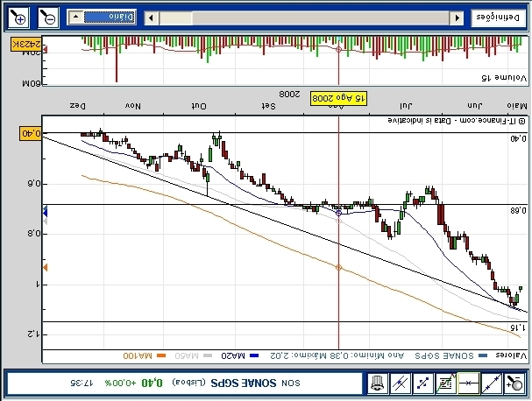Select the plus/minus zoom cursor tool
The height and width of the screenshot is (401, 532).
click(514, 383)
